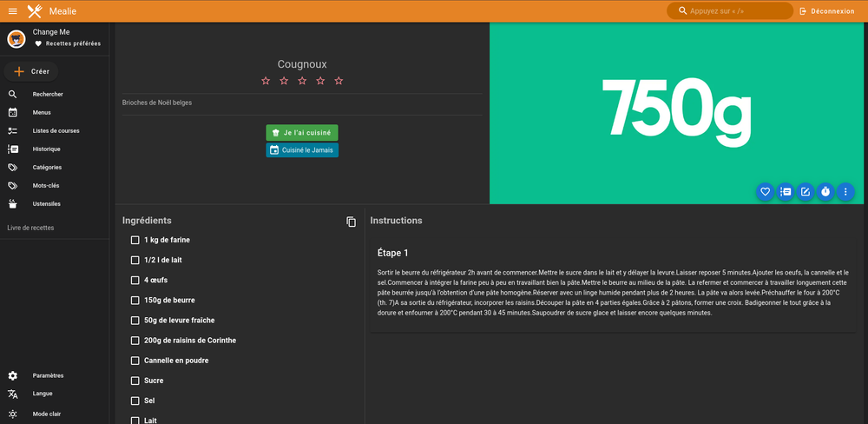
Task: Tick the "150g de beurre" checkbox
Action: (x=135, y=301)
